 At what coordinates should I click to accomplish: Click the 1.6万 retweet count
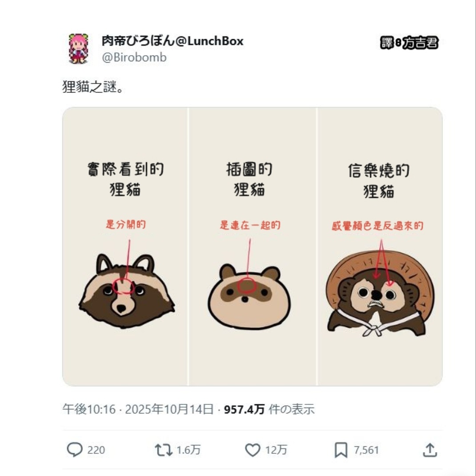pyautogui.click(x=188, y=450)
